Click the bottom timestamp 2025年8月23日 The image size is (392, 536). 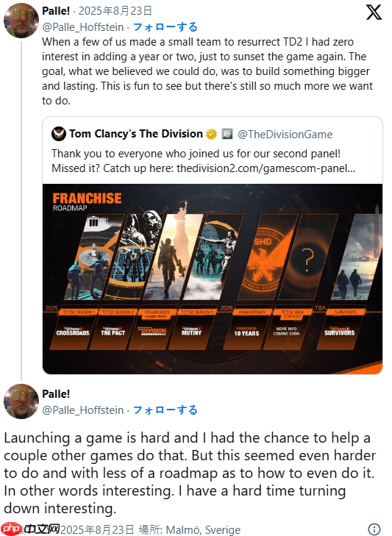click(97, 529)
